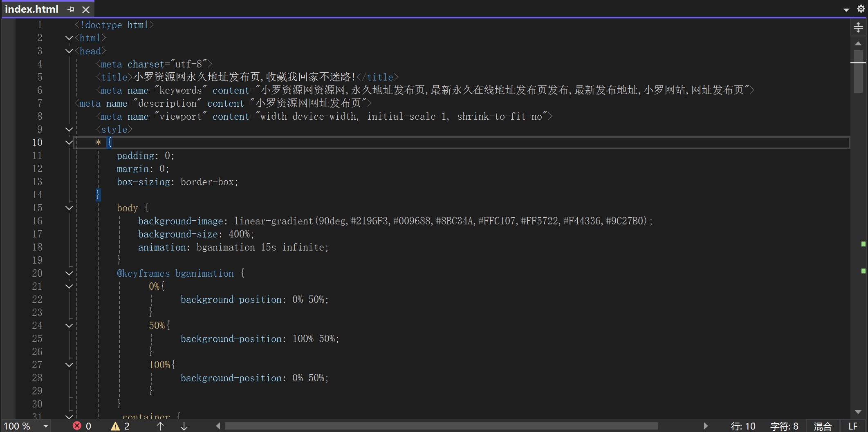
Task: Click green change marker near line 18
Action: [x=864, y=244]
